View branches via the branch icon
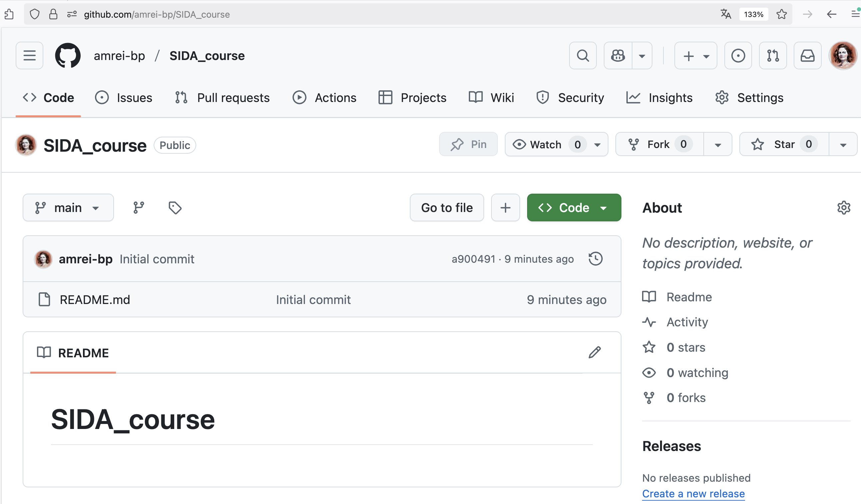 point(139,207)
